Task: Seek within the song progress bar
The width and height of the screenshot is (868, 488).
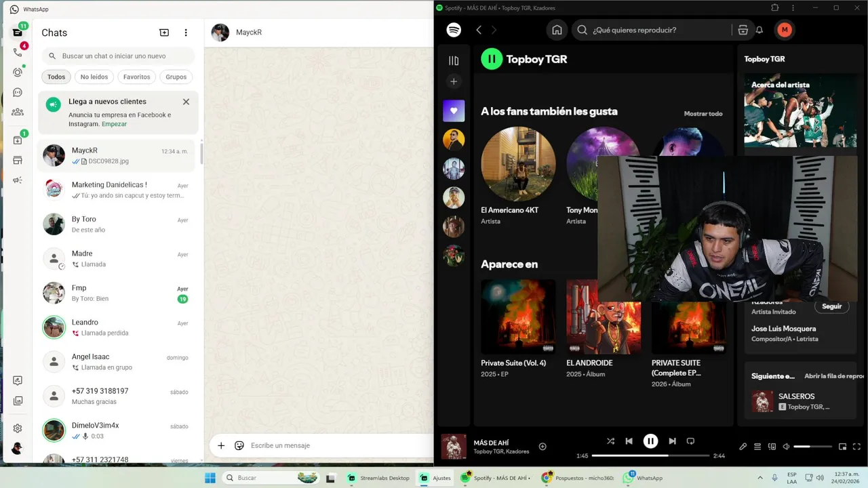Action: [650, 455]
